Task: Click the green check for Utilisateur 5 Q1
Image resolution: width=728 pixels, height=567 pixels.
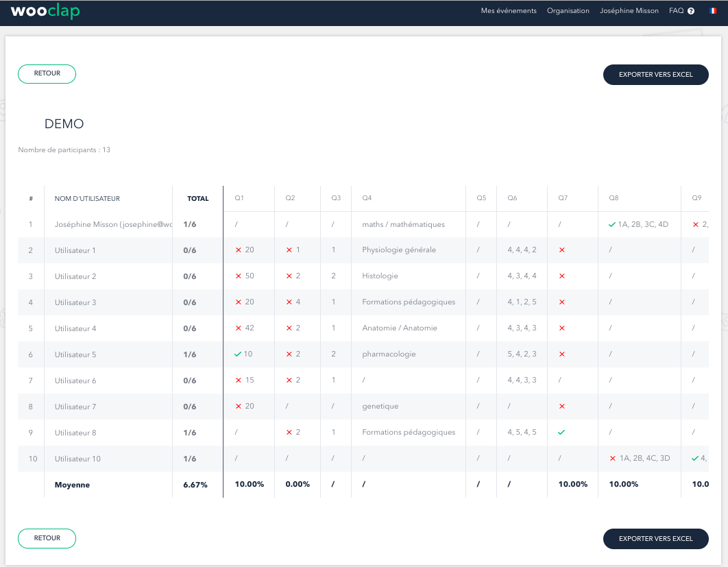Action: 238,354
